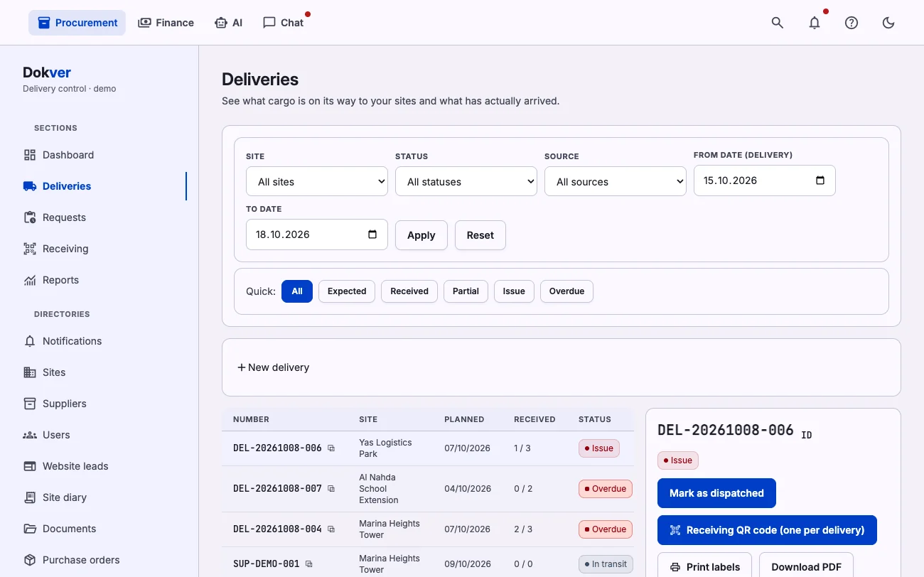Image resolution: width=924 pixels, height=577 pixels.
Task: Expand the Site filter dropdown
Action: click(x=317, y=181)
